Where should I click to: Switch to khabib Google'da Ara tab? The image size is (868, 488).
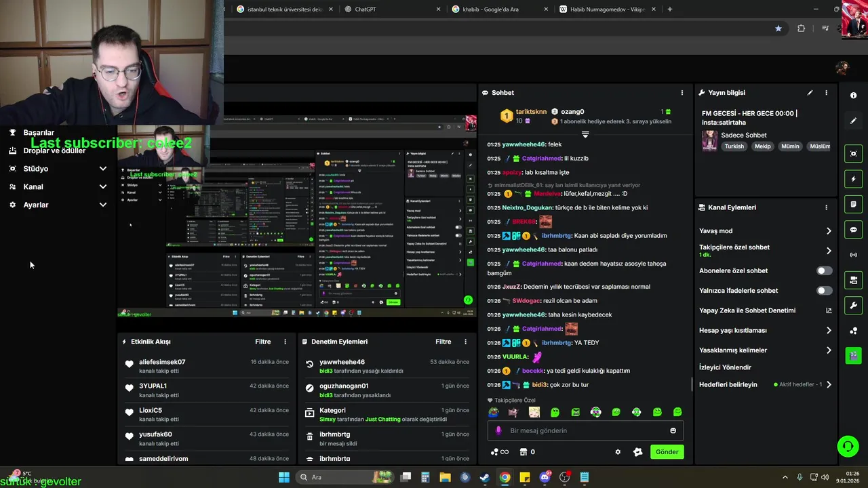tap(500, 9)
